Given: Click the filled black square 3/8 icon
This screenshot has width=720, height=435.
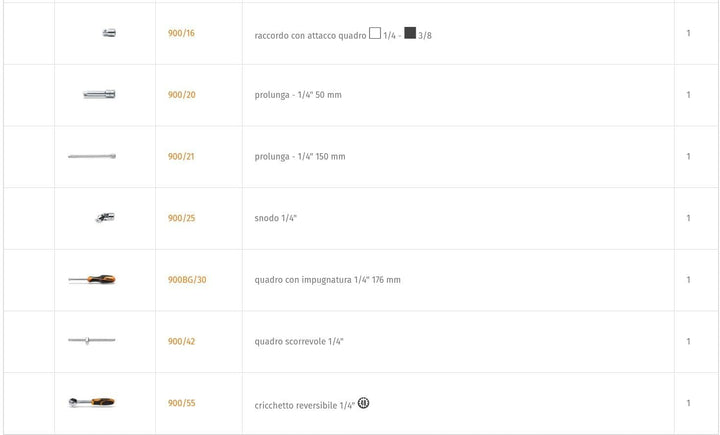Looking at the screenshot, I should click(x=410, y=33).
